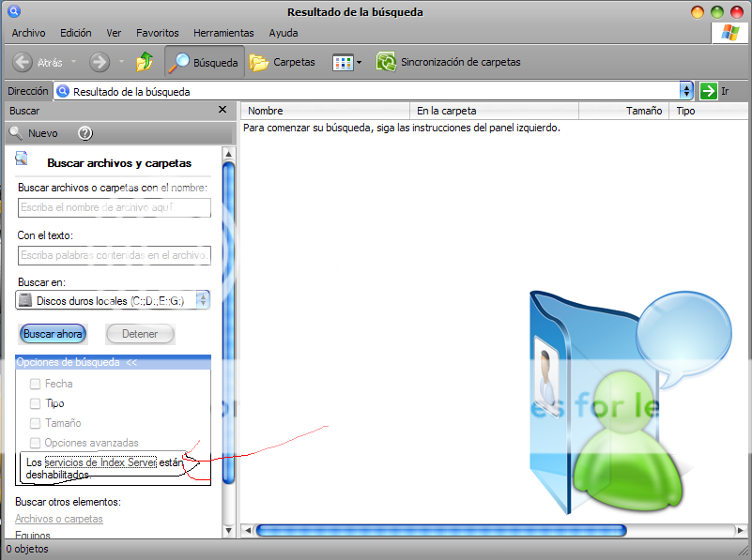The height and width of the screenshot is (560, 752).
Task: Click the Ir green arrow button
Action: click(x=709, y=91)
